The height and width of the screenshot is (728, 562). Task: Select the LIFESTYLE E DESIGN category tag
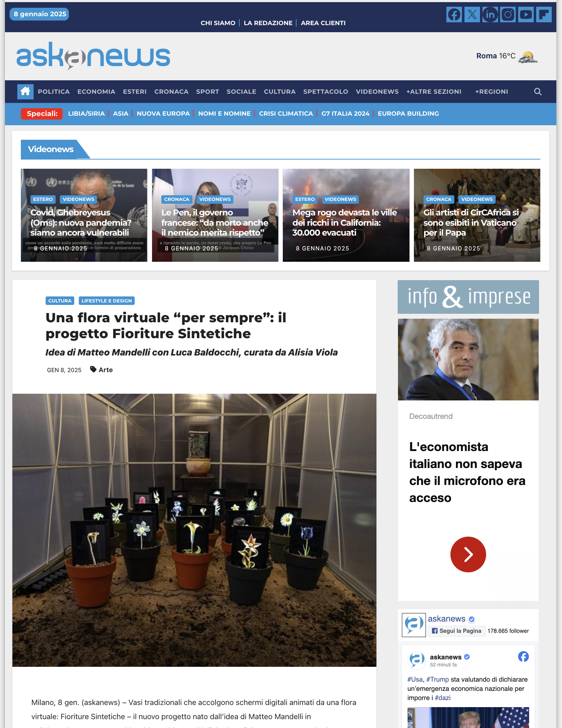[106, 301]
